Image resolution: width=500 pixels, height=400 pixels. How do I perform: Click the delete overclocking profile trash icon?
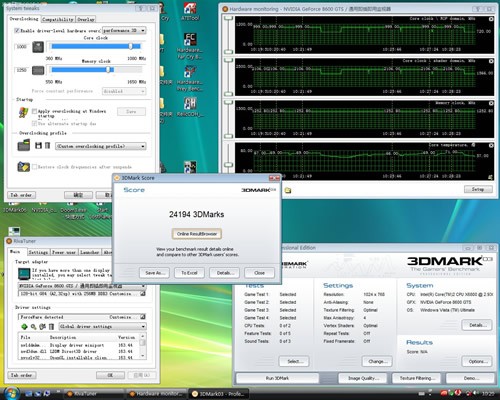tap(47, 145)
